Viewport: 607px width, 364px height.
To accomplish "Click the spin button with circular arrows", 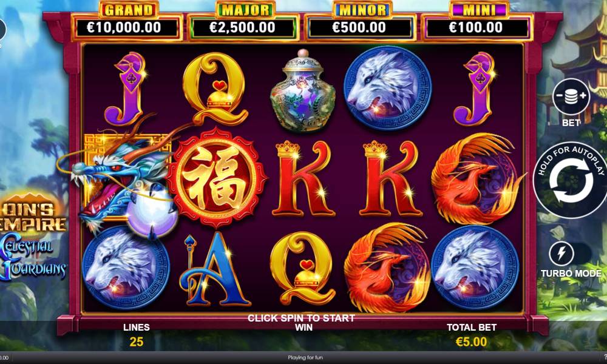I will 569,181.
